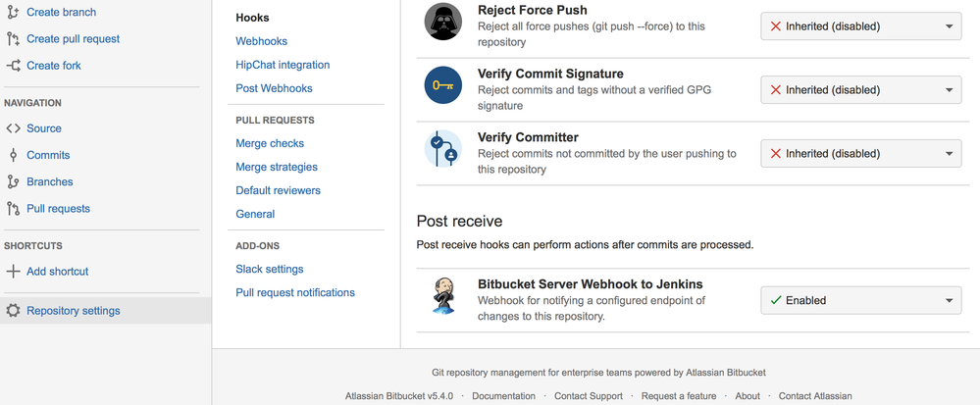The height and width of the screenshot is (405, 980).
Task: Click the Documentation footer link
Action: point(504,396)
